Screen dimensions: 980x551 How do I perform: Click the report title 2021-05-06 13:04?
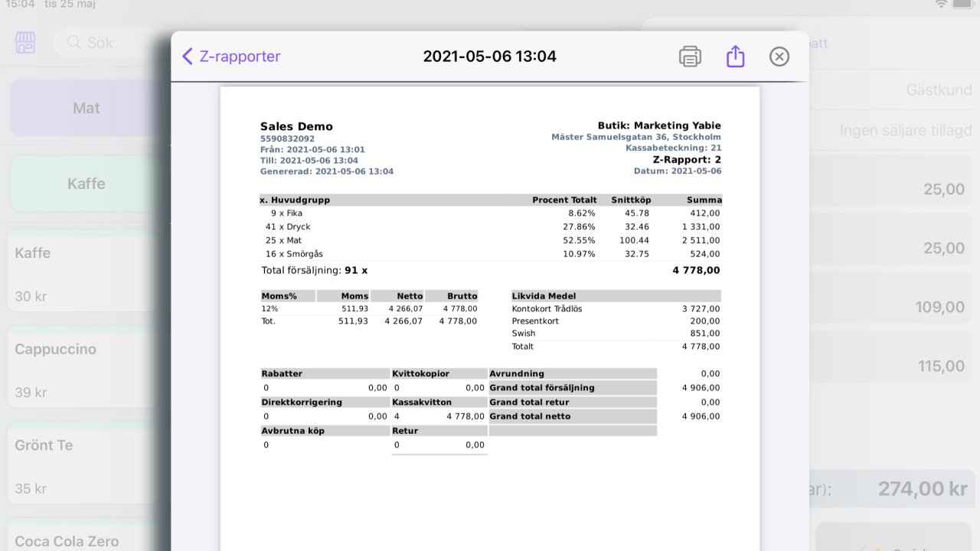click(x=489, y=57)
